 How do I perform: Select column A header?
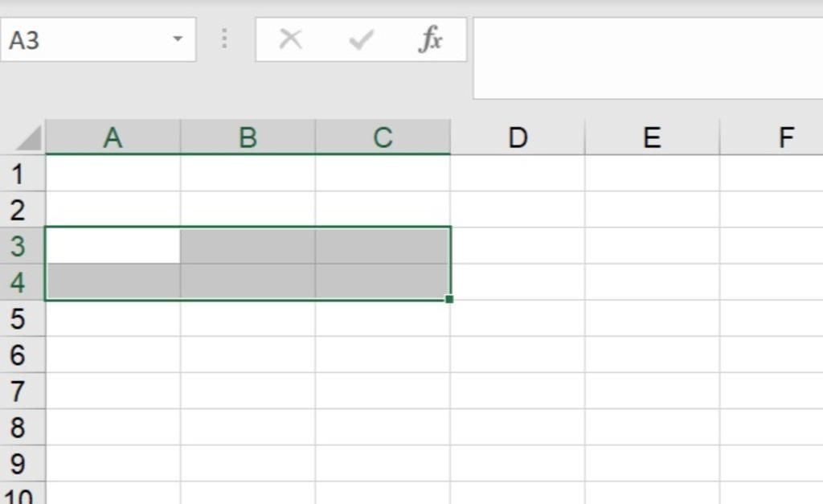click(x=113, y=137)
